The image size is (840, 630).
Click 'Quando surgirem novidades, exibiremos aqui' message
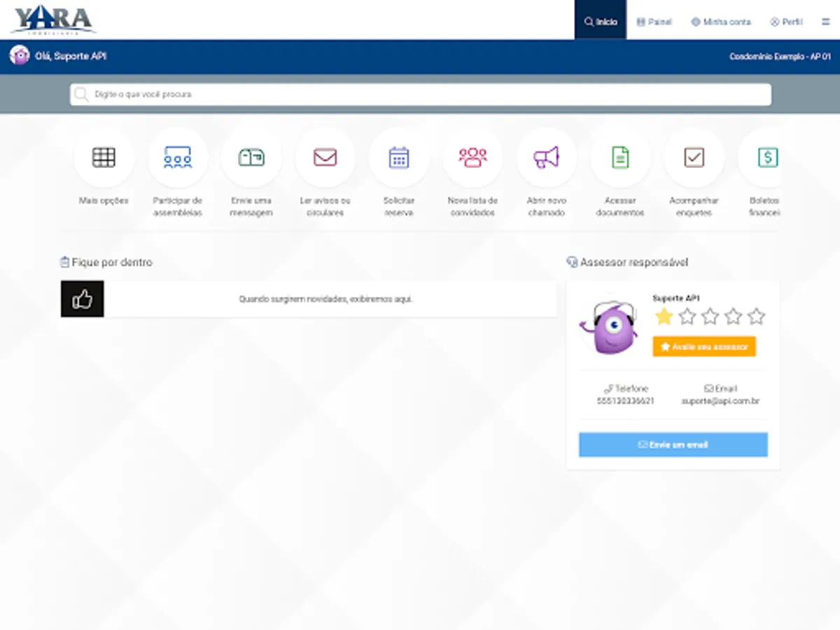tap(326, 299)
